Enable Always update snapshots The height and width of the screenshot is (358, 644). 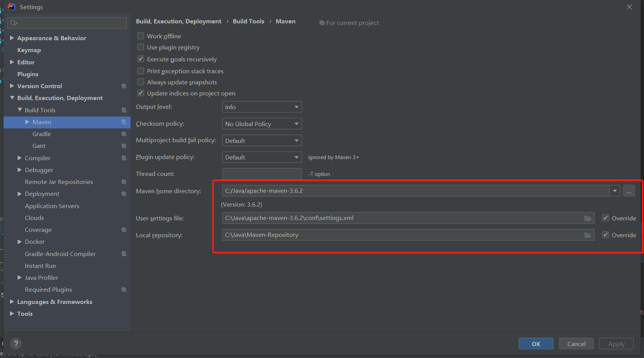141,82
